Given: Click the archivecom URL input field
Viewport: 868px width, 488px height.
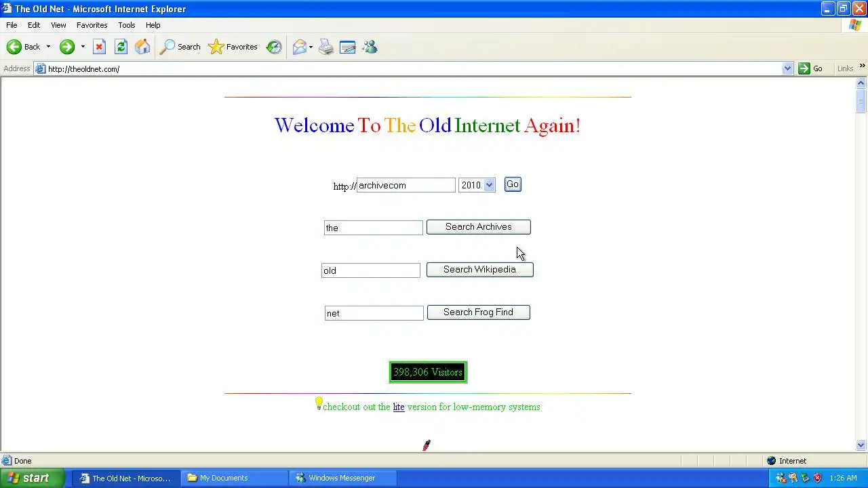Looking at the screenshot, I should 406,185.
